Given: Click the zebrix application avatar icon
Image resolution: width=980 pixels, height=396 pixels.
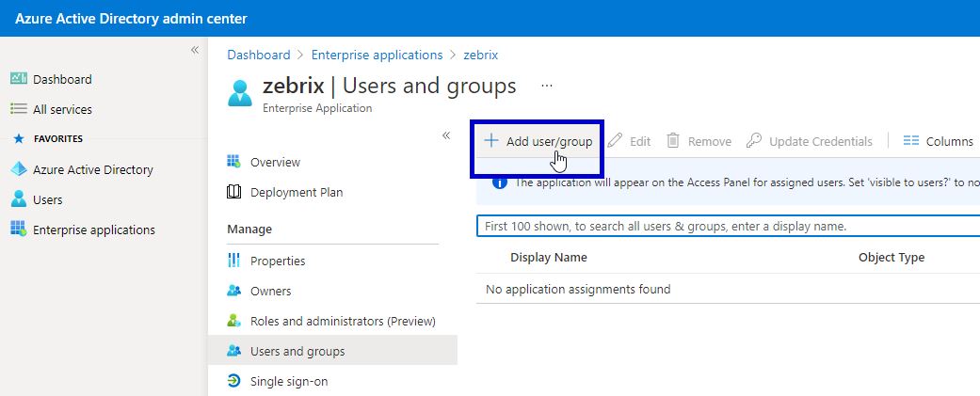Looking at the screenshot, I should click(x=239, y=93).
